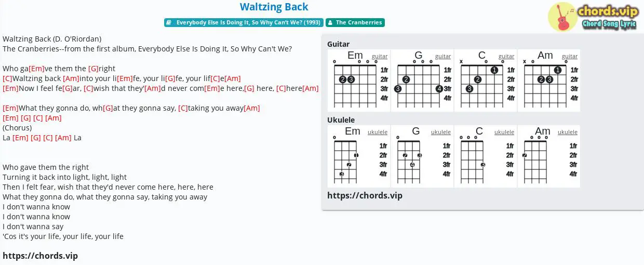Open the C ukulele chord diagram

pyautogui.click(x=486, y=156)
